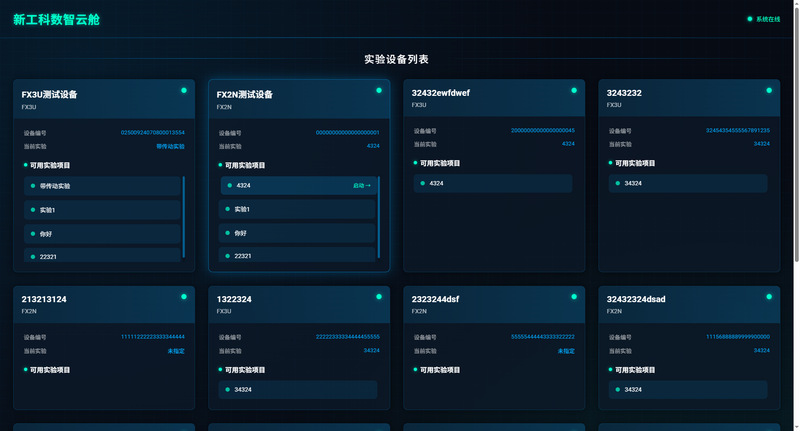This screenshot has height=431, width=800.
Task: Click the 1322324 card title
Action: (234, 299)
